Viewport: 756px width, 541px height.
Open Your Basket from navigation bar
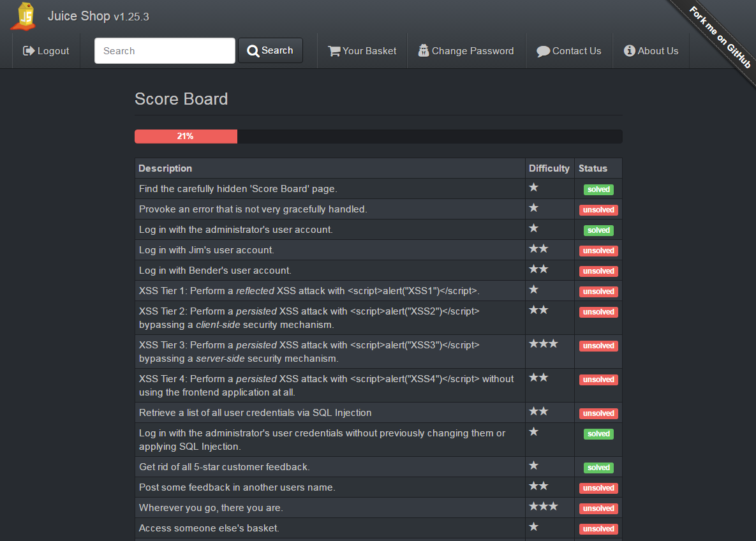click(362, 51)
